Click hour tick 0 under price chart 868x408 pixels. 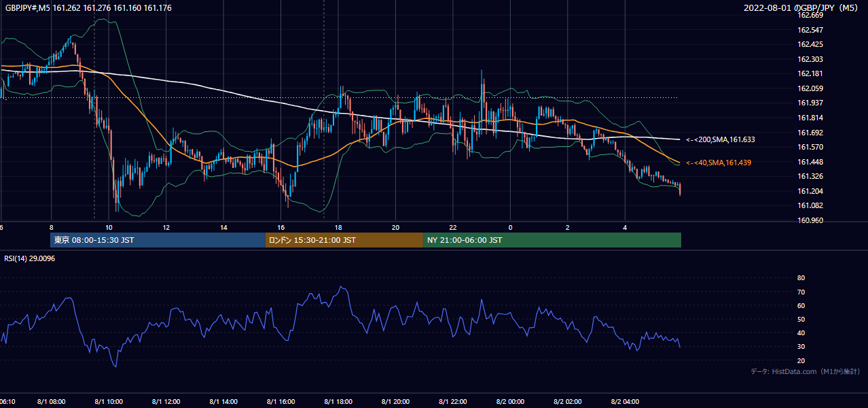coord(510,227)
